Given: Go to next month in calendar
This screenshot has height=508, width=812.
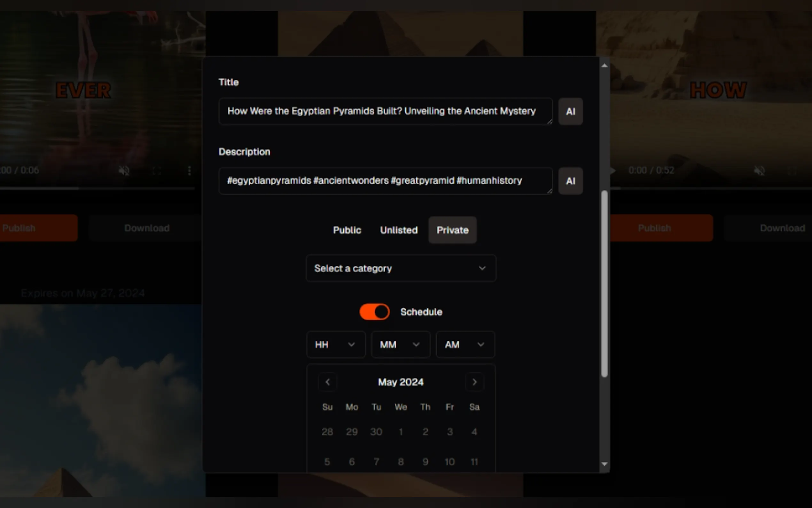Looking at the screenshot, I should pyautogui.click(x=474, y=382).
